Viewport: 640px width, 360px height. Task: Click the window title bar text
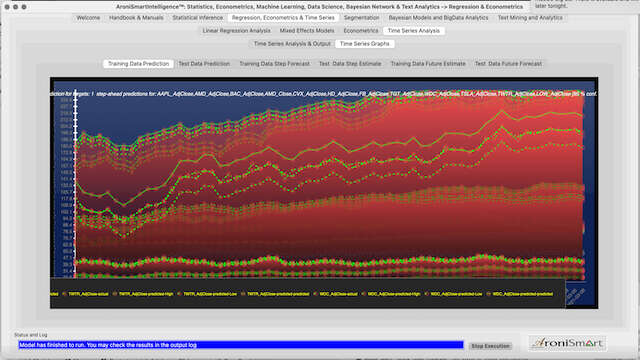[319, 7]
